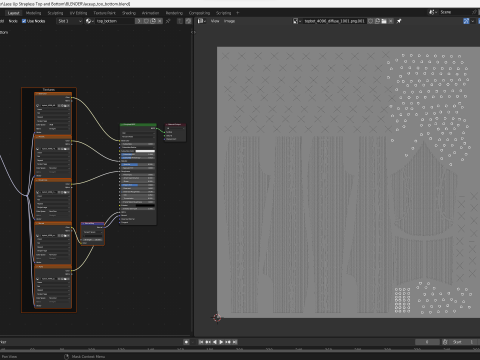This screenshot has width=480, height=360.
Task: Browse materials with the sphere icon dropdown
Action: [89, 21]
